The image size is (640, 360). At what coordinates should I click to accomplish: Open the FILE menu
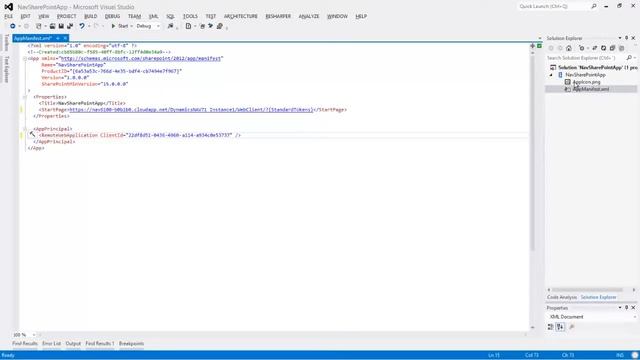point(9,16)
